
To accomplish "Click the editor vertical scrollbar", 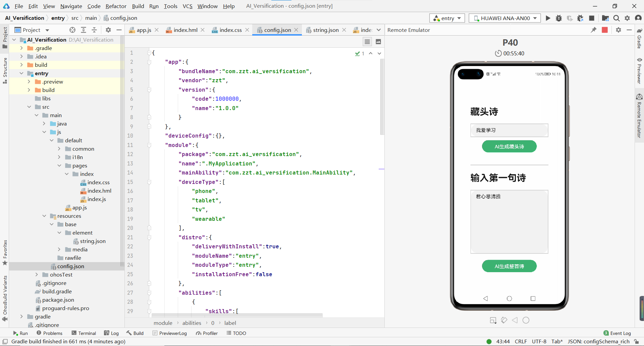I will pos(382,97).
